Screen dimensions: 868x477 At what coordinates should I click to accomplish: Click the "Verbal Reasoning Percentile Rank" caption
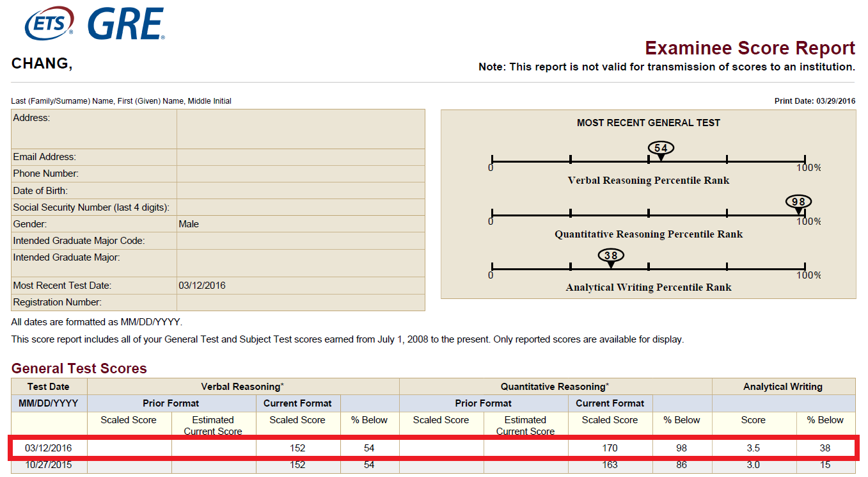click(x=649, y=181)
